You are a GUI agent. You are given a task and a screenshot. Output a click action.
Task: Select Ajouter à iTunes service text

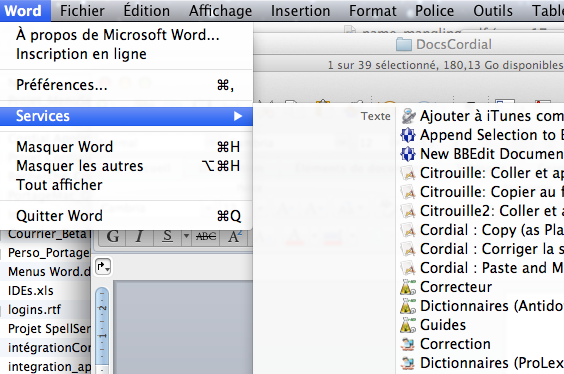[x=492, y=116]
